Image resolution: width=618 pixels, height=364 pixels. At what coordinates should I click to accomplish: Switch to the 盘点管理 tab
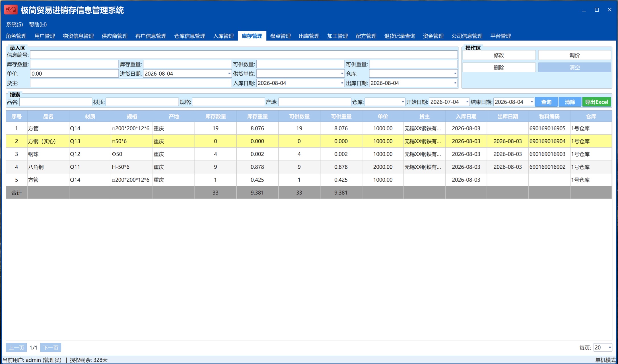(281, 36)
